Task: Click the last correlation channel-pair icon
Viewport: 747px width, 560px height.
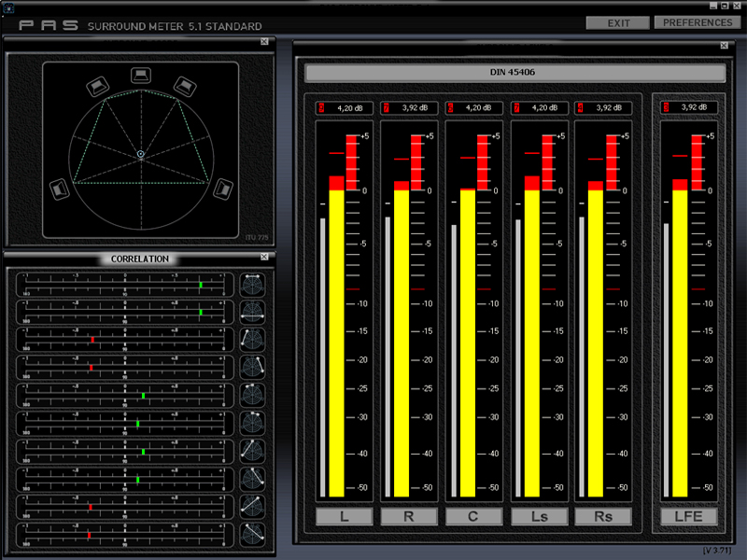Action: tap(252, 535)
